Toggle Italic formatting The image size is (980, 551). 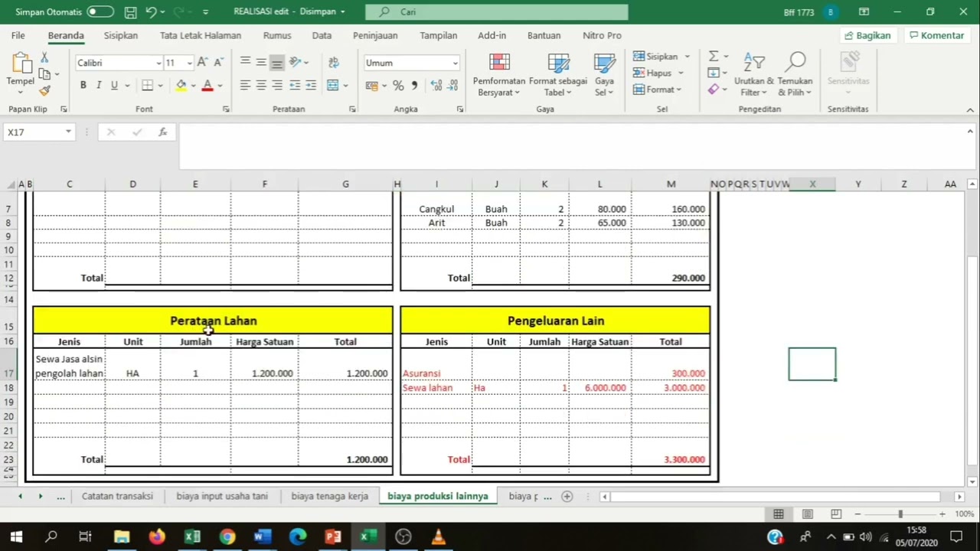click(x=98, y=86)
